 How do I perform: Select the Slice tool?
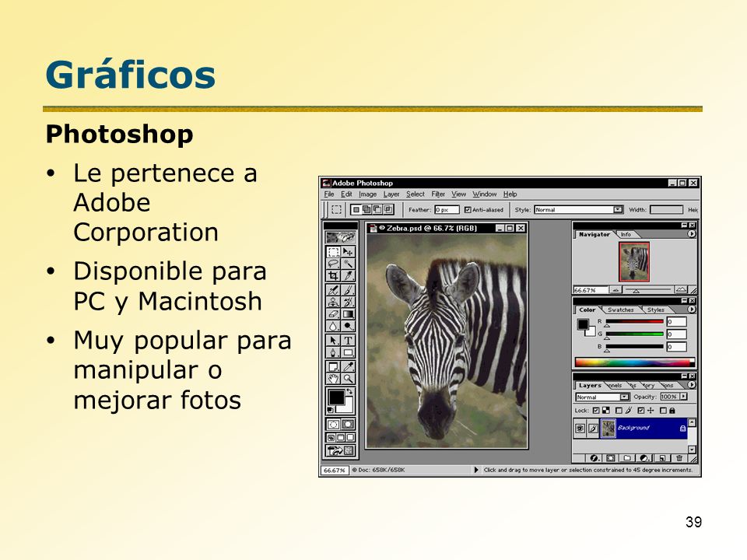pyautogui.click(x=349, y=275)
